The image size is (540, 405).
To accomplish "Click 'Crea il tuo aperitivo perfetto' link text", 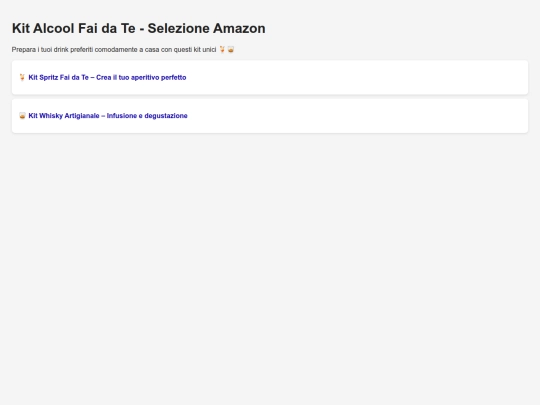I will click(141, 77).
